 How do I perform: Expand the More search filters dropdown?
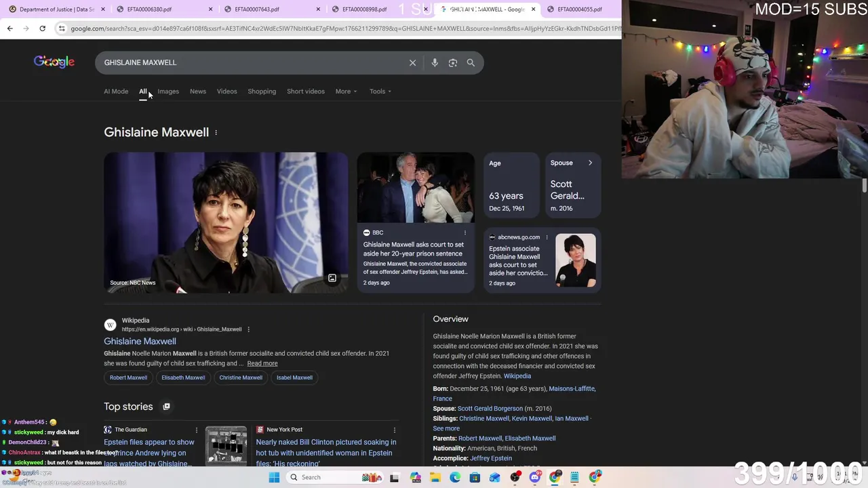pos(346,91)
